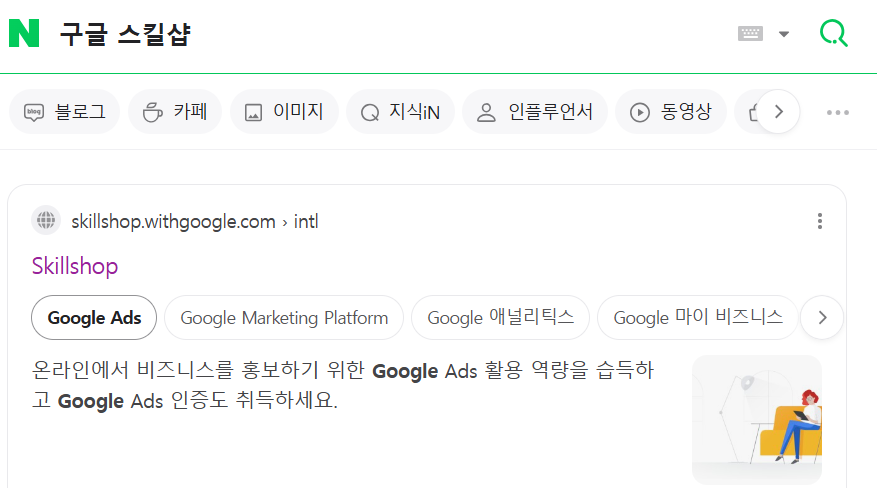Switch to the 인플루언서 tab
877x488 pixels.
[x=535, y=112]
